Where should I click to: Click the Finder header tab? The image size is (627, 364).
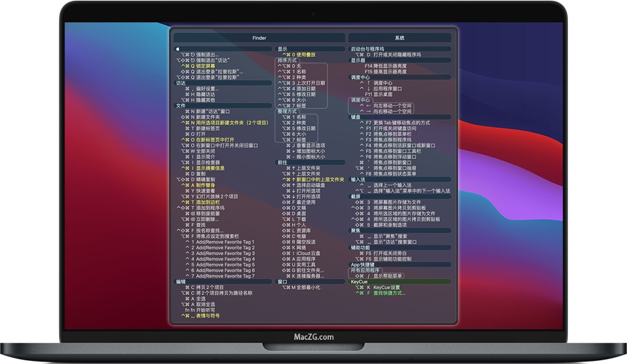(259, 37)
